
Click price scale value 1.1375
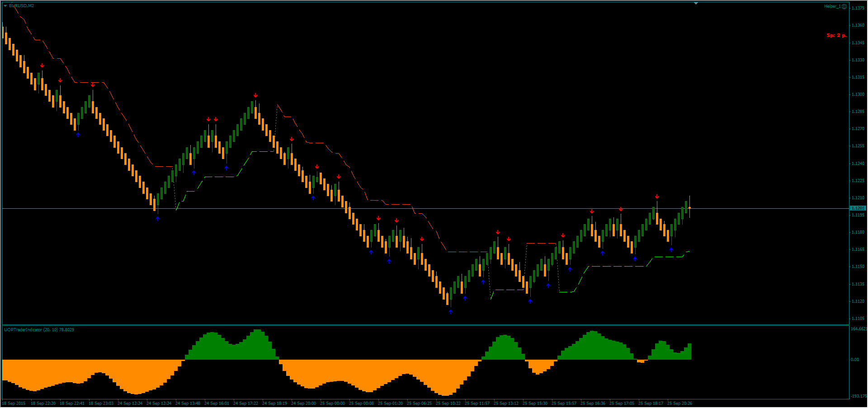pyautogui.click(x=858, y=8)
